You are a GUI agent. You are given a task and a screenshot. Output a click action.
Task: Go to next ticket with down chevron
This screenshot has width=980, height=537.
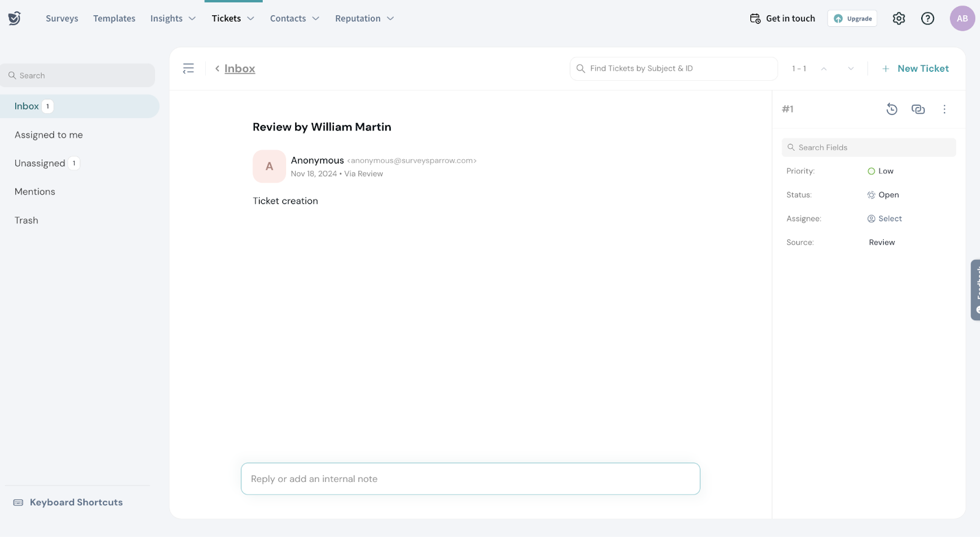pyautogui.click(x=851, y=69)
